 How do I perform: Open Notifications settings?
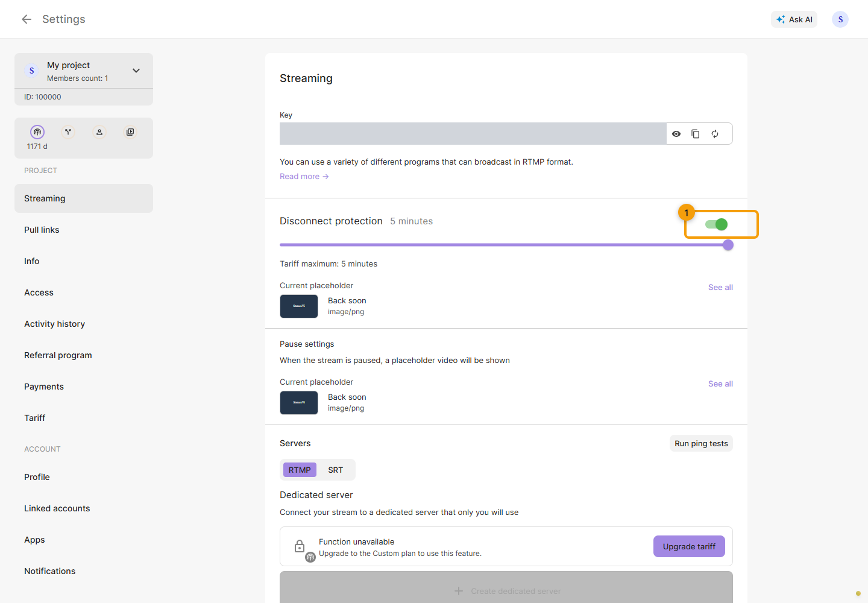pyautogui.click(x=84, y=571)
